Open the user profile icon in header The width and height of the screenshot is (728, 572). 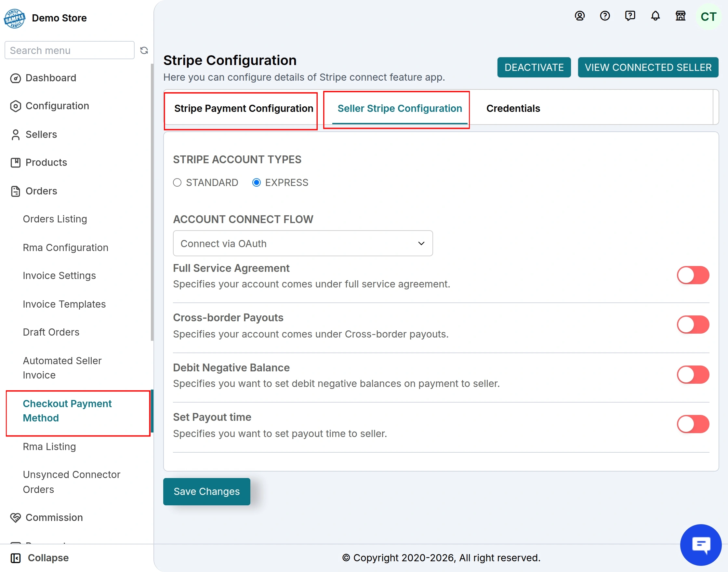coord(580,16)
